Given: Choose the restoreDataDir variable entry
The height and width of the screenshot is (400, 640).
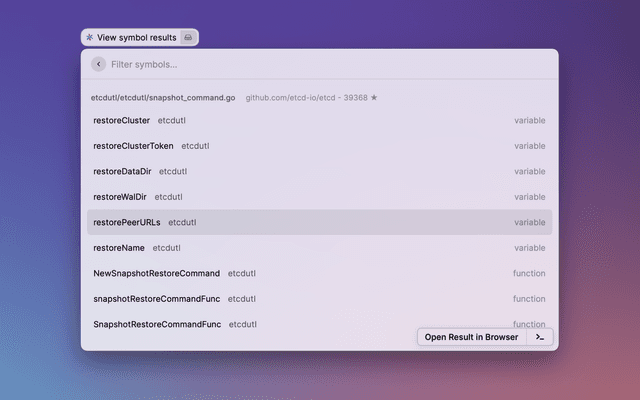Looking at the screenshot, I should pyautogui.click(x=122, y=171).
